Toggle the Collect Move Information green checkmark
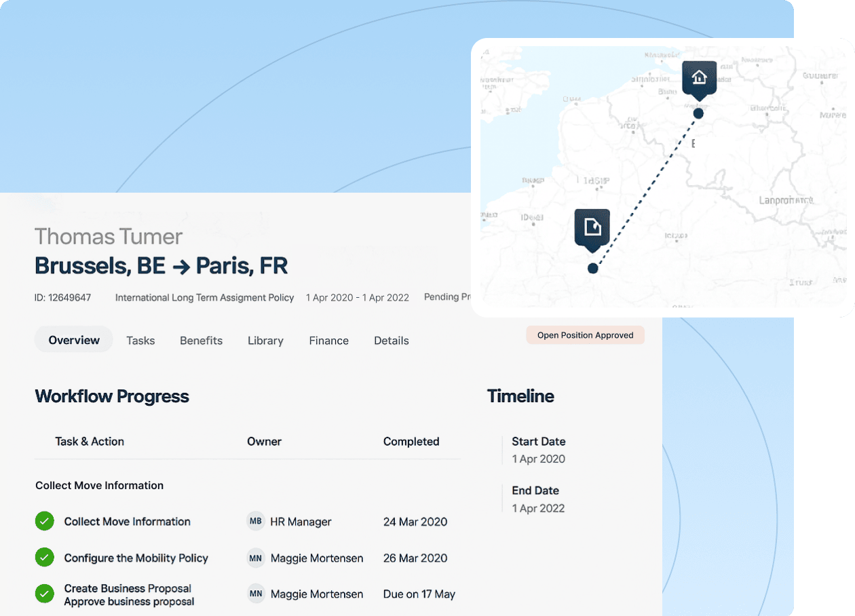This screenshot has width=855, height=616. [44, 522]
